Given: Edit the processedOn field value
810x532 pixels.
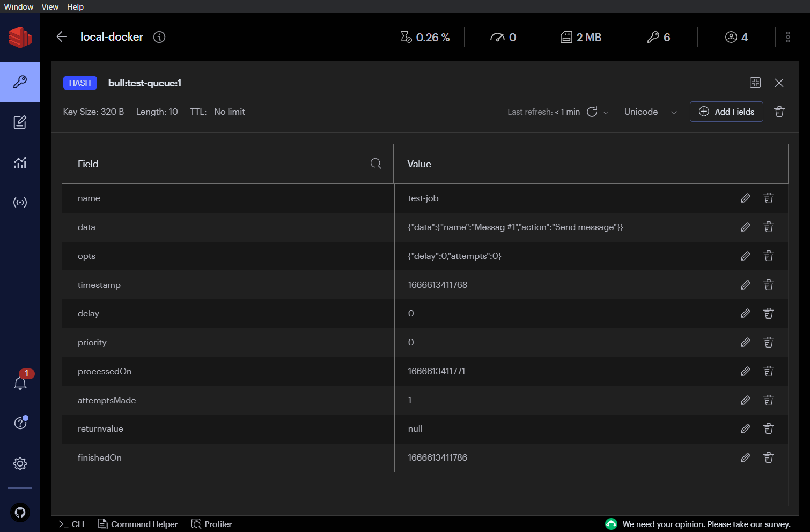Looking at the screenshot, I should (746, 371).
